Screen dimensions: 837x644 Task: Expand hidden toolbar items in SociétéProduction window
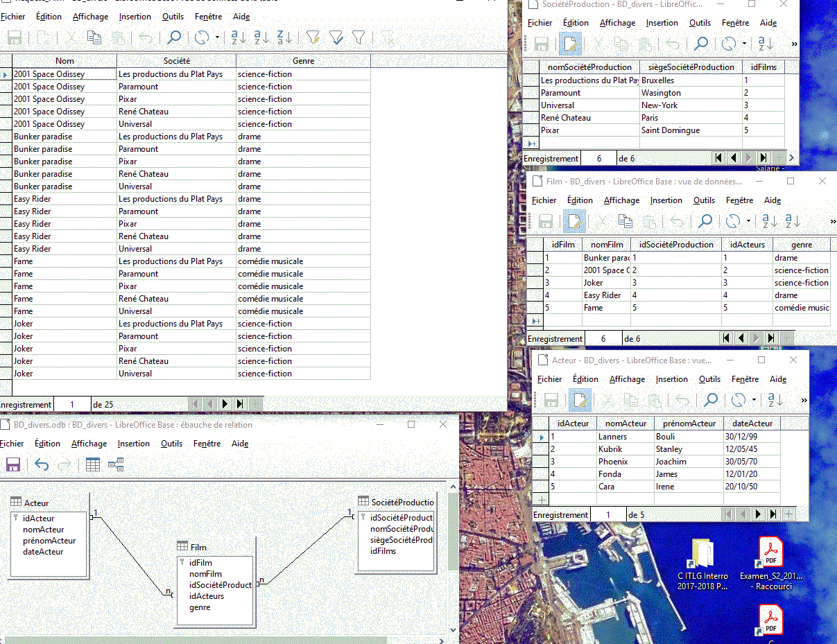click(x=794, y=44)
